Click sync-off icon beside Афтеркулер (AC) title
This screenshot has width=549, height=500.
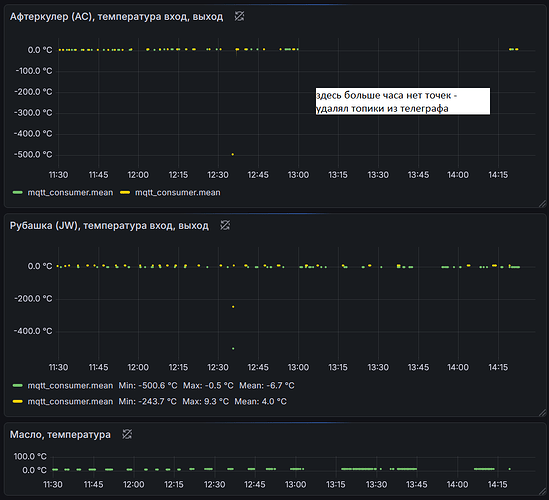pyautogui.click(x=239, y=16)
